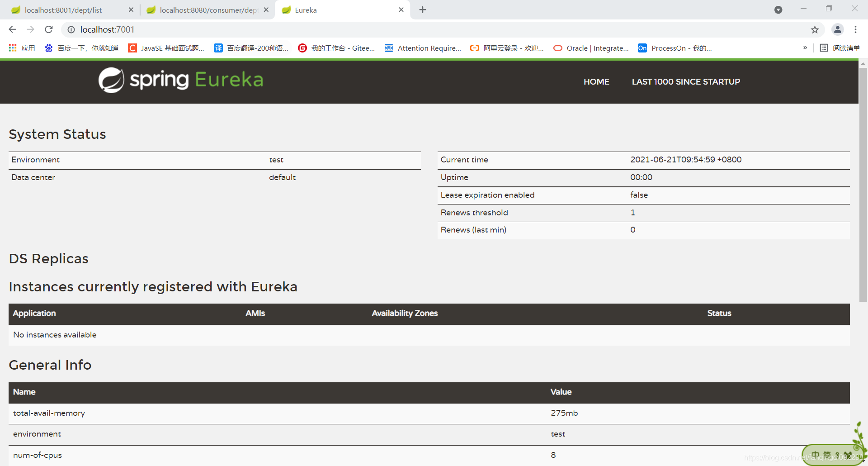
Task: Click the browser forward arrow
Action: click(x=30, y=29)
